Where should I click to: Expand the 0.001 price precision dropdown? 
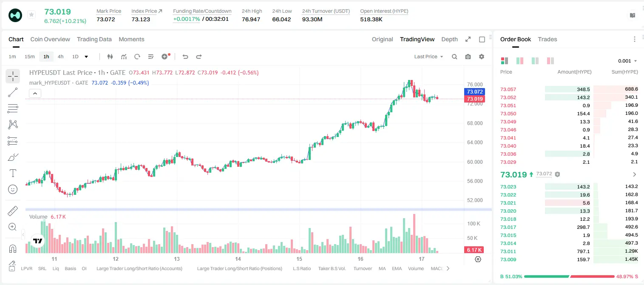[627, 61]
